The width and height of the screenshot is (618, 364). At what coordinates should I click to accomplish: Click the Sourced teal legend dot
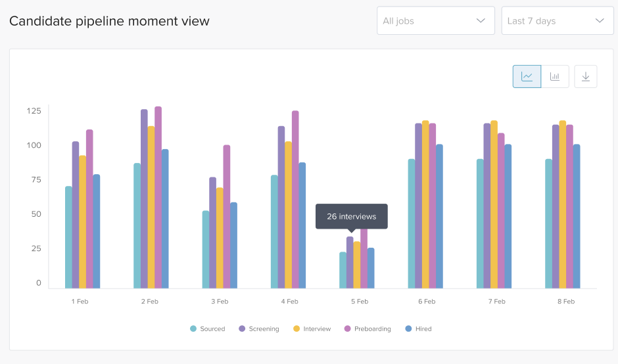click(193, 329)
